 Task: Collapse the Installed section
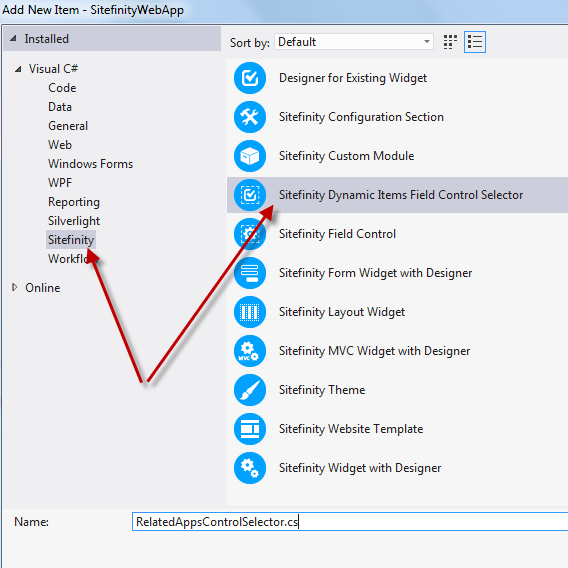click(x=13, y=38)
